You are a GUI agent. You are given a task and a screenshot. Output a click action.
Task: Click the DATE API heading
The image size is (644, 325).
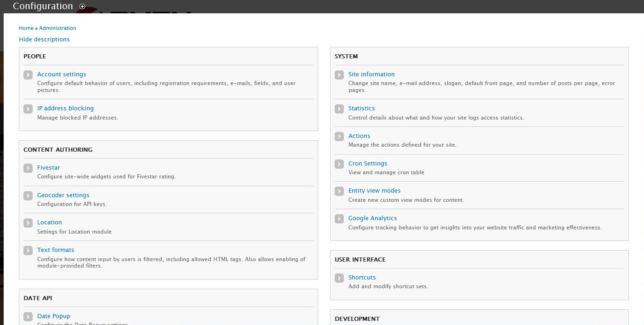(38, 298)
